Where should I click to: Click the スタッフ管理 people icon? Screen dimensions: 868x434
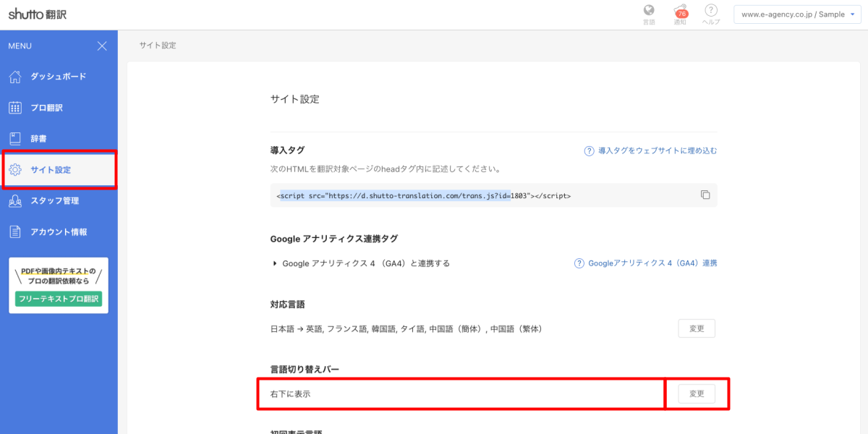coord(15,201)
